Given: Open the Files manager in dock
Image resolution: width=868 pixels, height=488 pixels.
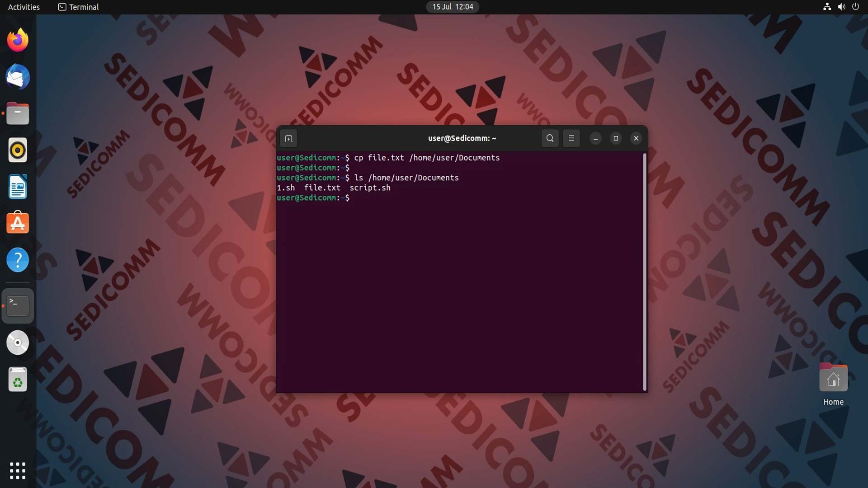Looking at the screenshot, I should point(18,113).
